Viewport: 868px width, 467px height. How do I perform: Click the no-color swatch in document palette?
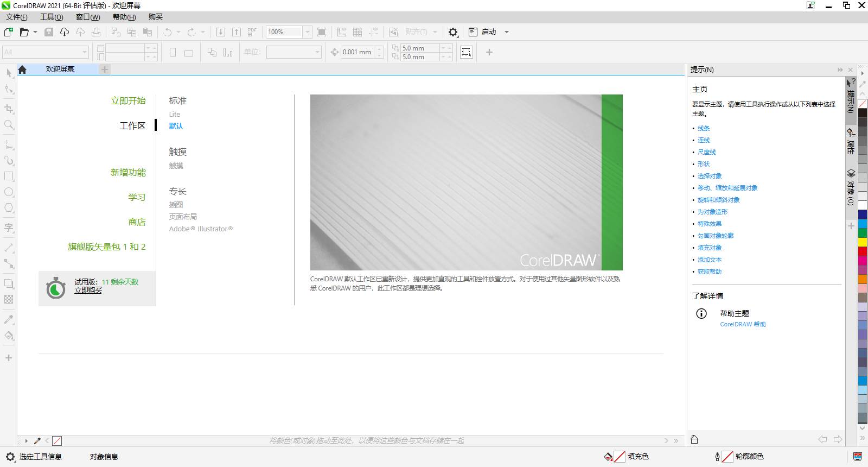click(57, 441)
